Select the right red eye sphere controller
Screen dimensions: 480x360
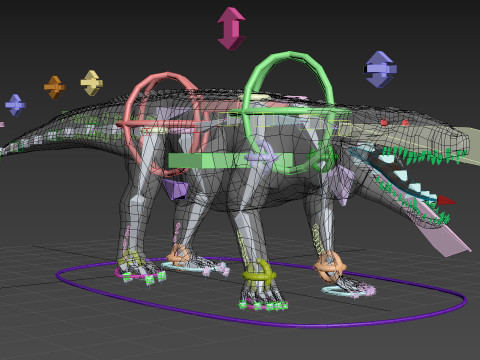(x=405, y=122)
